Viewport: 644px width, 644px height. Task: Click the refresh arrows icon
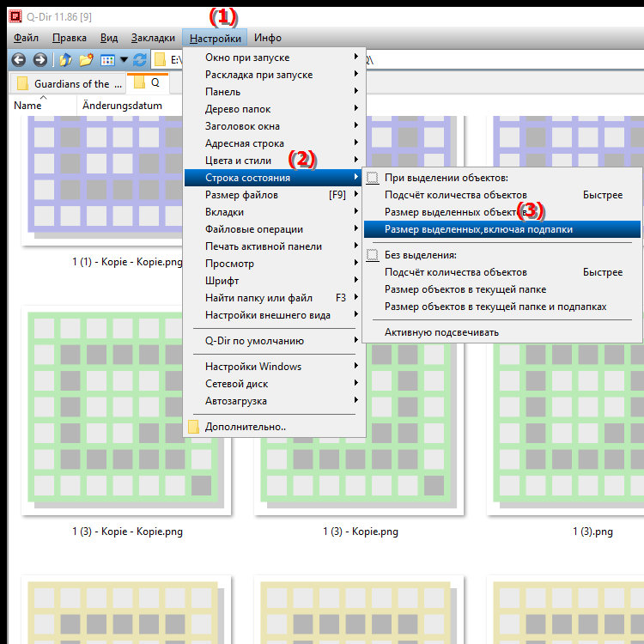(x=140, y=60)
